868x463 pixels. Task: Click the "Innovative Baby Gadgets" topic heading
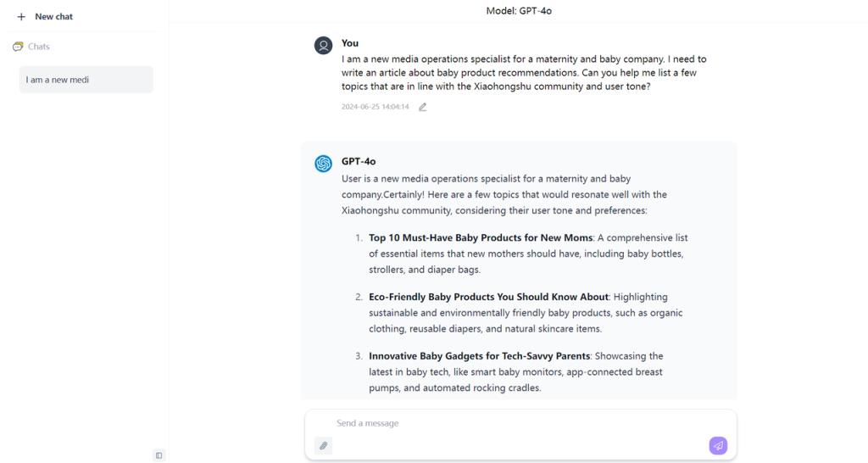[479, 356]
